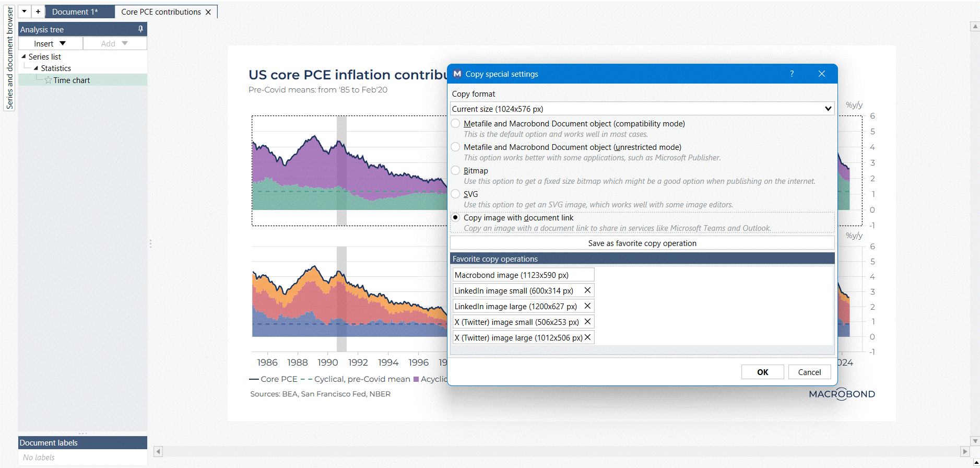Click the No labels field

click(82, 458)
